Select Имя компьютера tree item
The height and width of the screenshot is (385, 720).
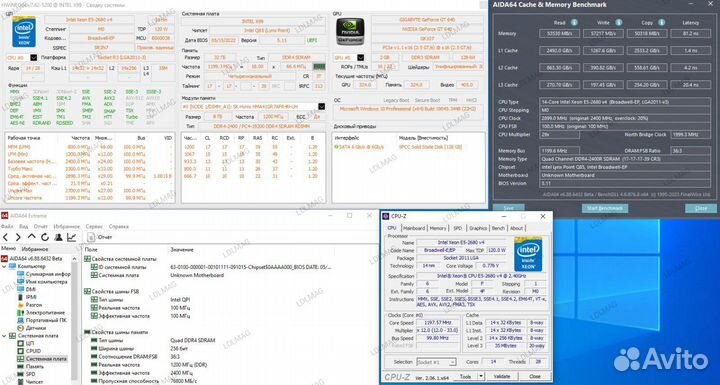[x=43, y=282]
